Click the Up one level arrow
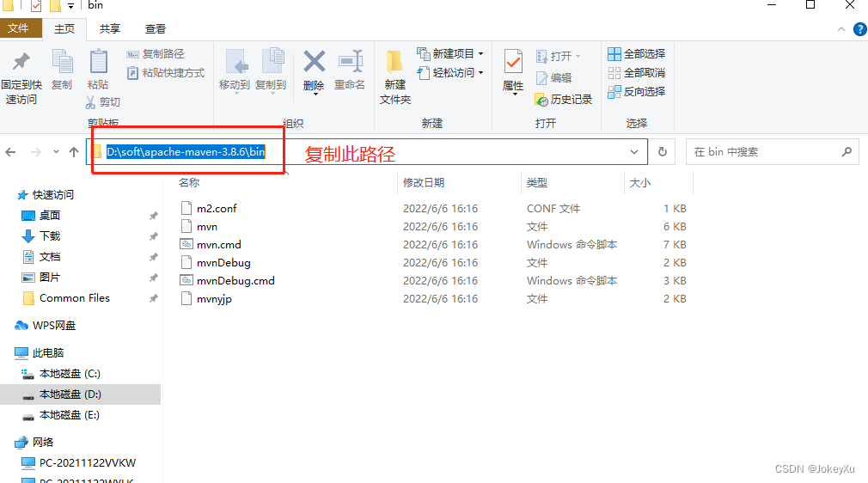 (74, 152)
